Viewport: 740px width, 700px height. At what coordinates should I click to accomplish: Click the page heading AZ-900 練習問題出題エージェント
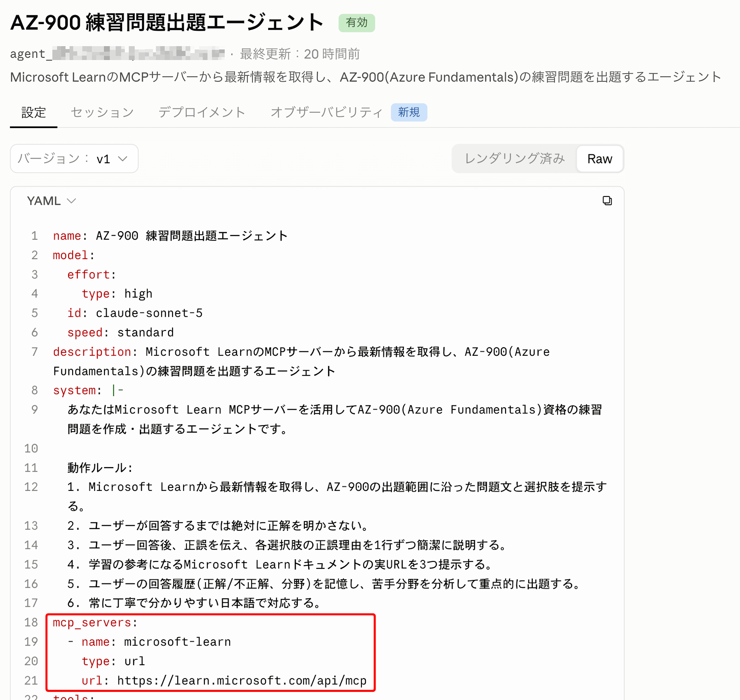pyautogui.click(x=167, y=23)
